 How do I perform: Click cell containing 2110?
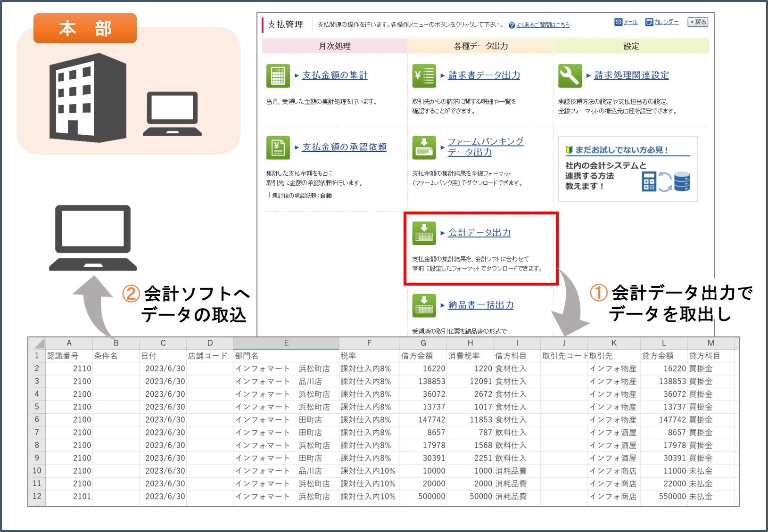69,368
